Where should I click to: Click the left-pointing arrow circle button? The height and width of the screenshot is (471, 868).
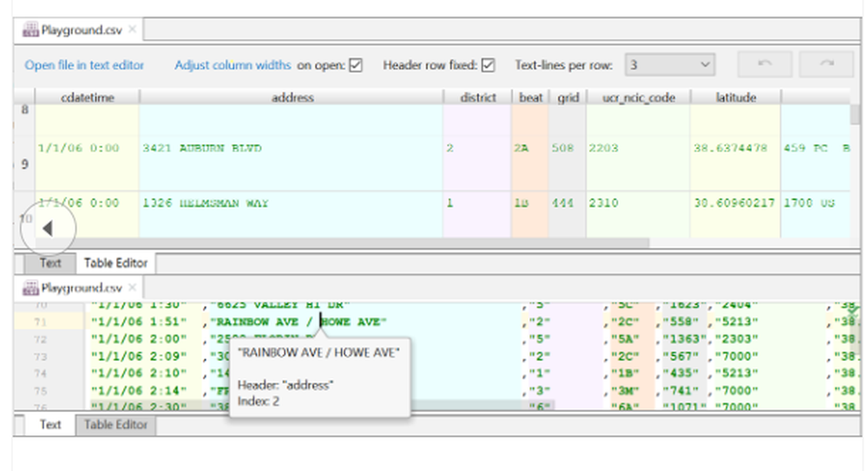[x=48, y=228]
